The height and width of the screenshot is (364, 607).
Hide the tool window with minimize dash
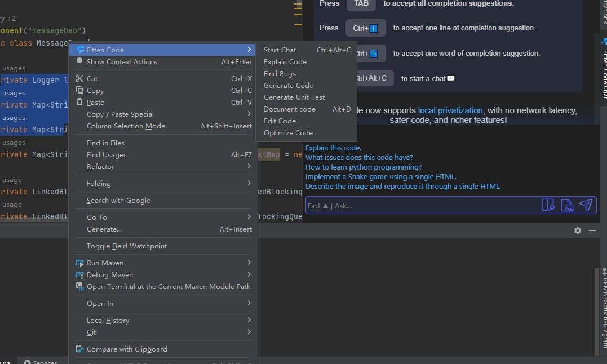click(592, 230)
